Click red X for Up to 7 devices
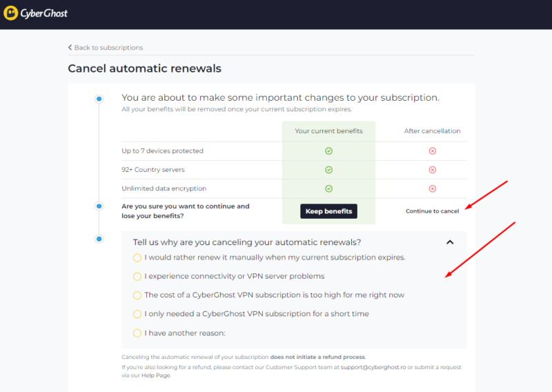This screenshot has width=552, height=392. click(433, 151)
